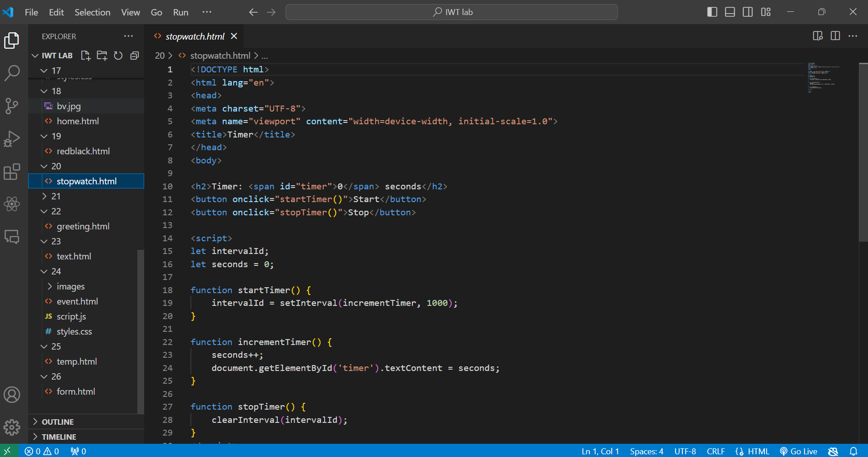Refresh the explorer file tree
The width and height of the screenshot is (868, 457).
[x=118, y=56]
